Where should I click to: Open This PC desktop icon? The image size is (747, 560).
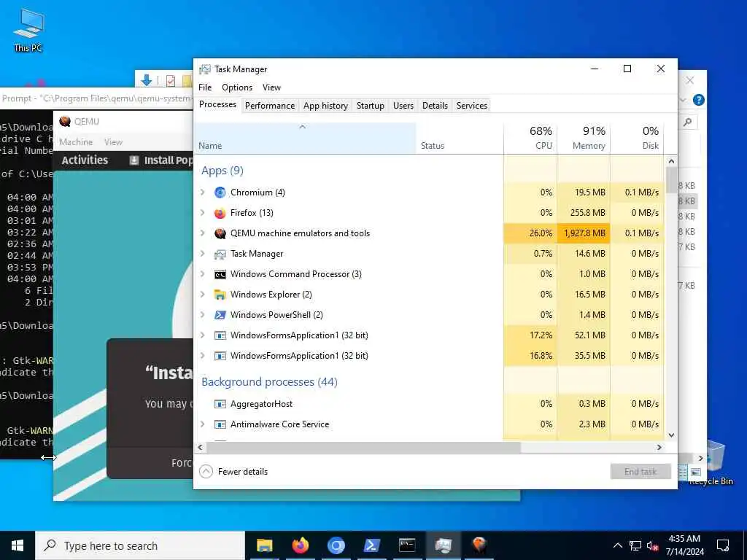coord(28,30)
